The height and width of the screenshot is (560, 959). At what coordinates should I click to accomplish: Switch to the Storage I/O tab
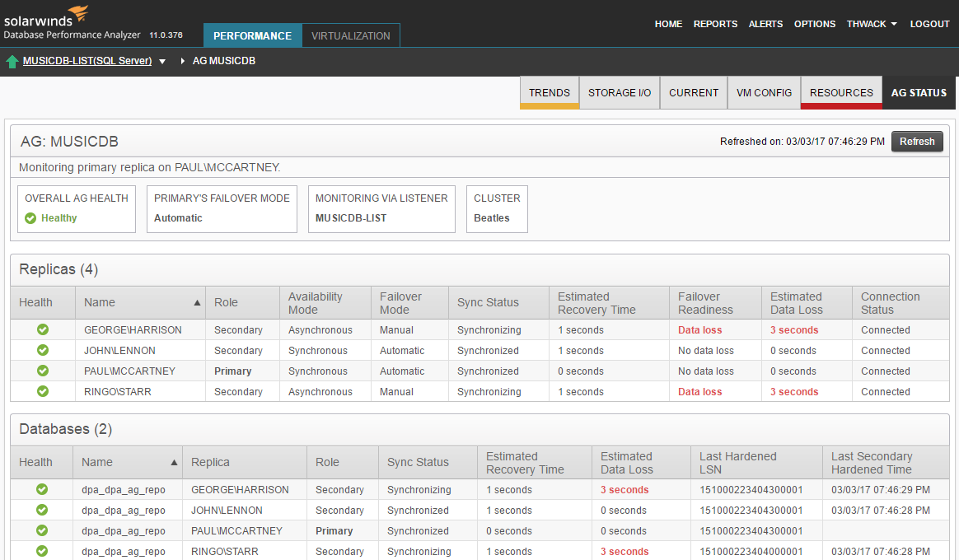click(620, 93)
